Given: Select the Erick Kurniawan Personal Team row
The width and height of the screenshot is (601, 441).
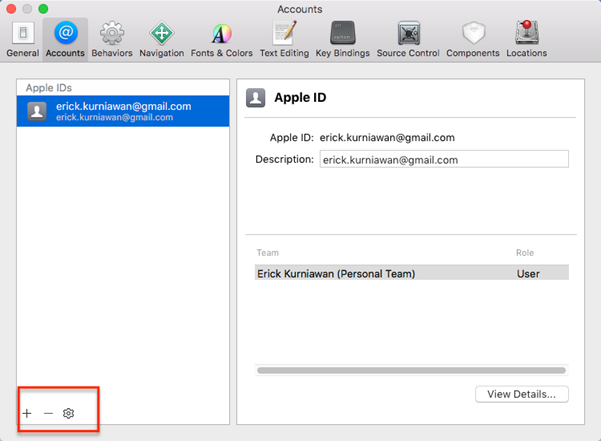Looking at the screenshot, I should 380,273.
